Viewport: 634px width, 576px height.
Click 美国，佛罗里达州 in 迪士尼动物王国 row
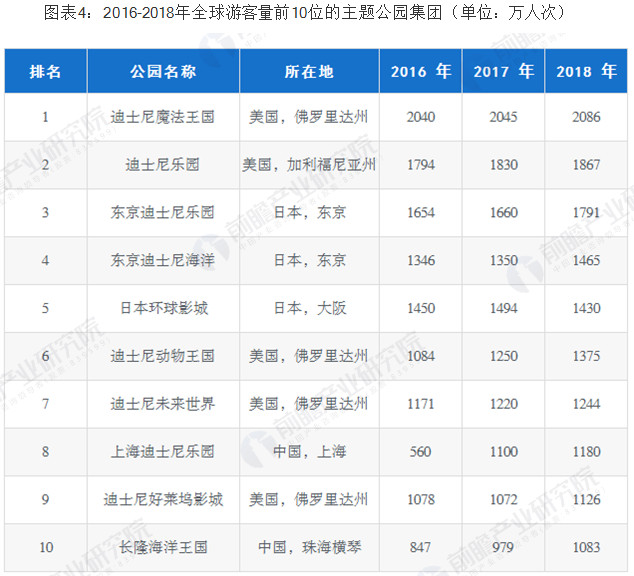309,356
